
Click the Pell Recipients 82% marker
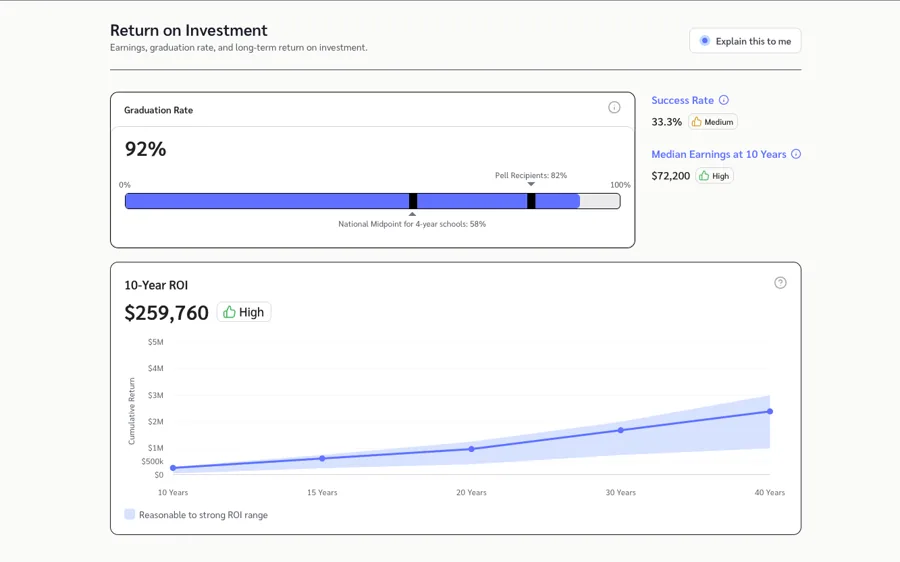[531, 201]
